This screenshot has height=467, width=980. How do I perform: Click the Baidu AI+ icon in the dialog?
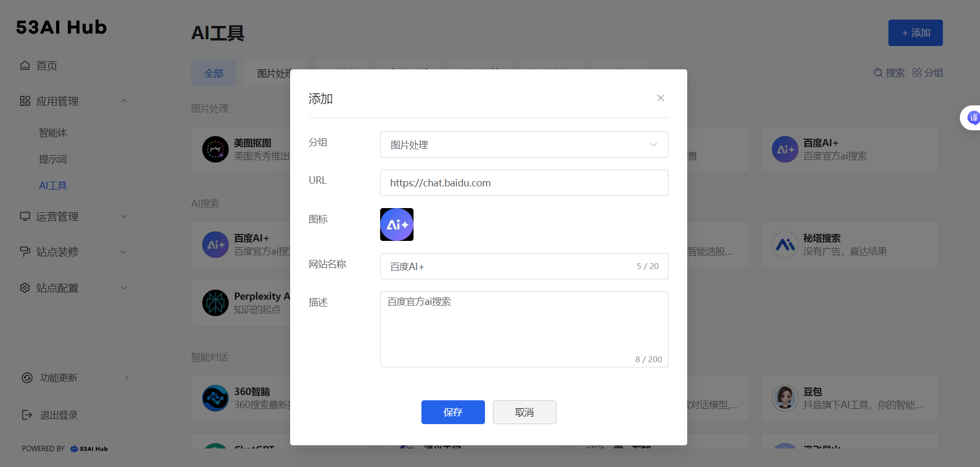point(397,224)
